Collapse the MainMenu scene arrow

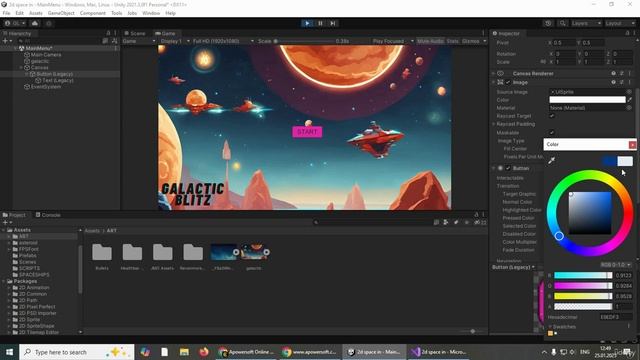pos(16,48)
